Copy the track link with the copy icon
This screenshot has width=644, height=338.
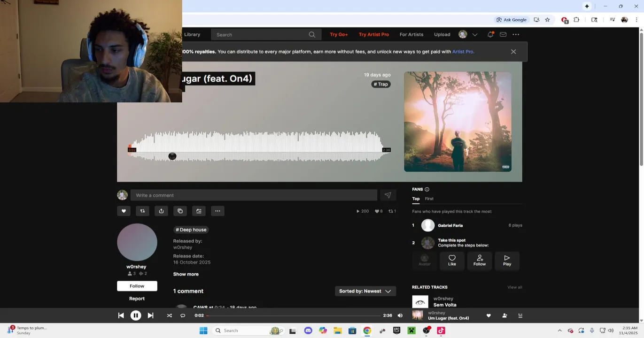(180, 211)
